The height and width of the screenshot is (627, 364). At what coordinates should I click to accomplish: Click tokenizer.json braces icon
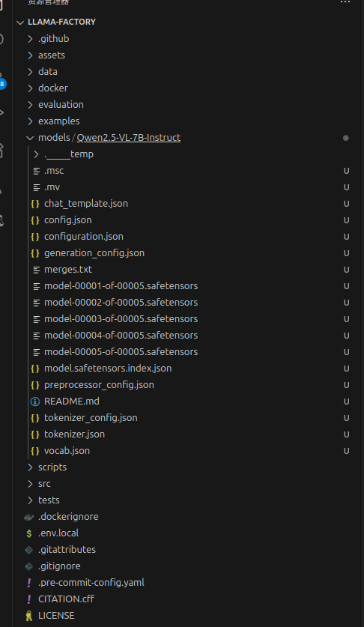35,434
